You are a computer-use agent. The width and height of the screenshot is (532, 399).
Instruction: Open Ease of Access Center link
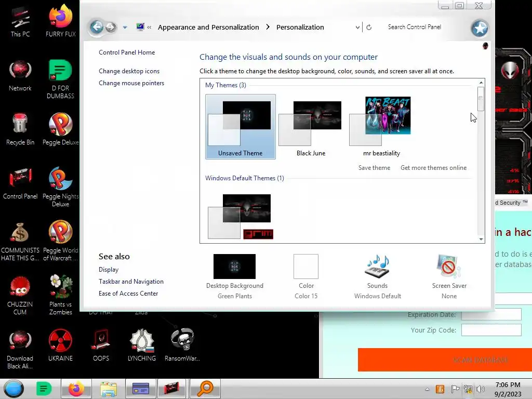coord(128,293)
